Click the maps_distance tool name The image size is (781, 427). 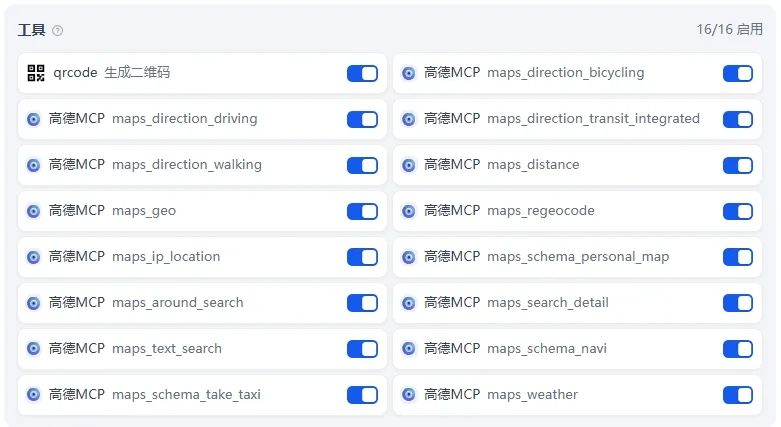[533, 165]
